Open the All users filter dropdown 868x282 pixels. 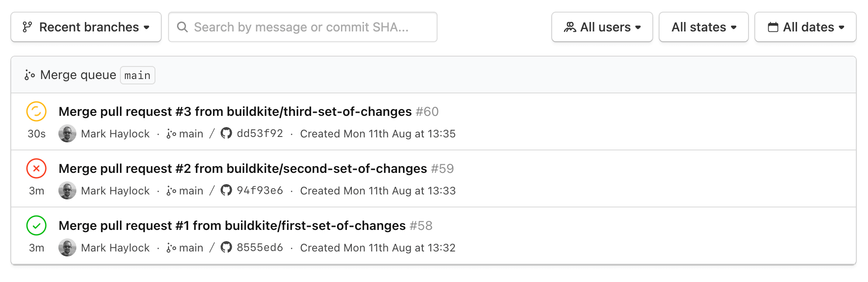602,27
